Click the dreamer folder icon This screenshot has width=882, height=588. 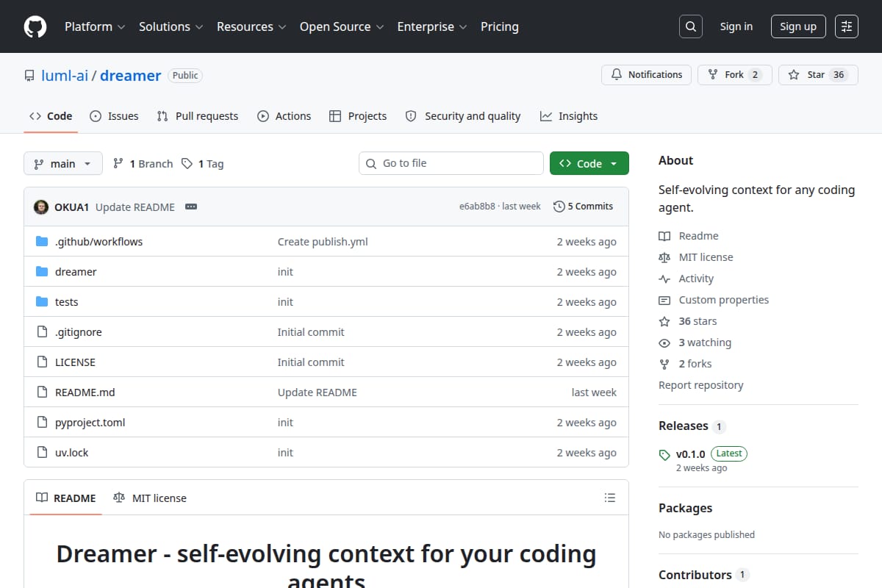coord(42,272)
